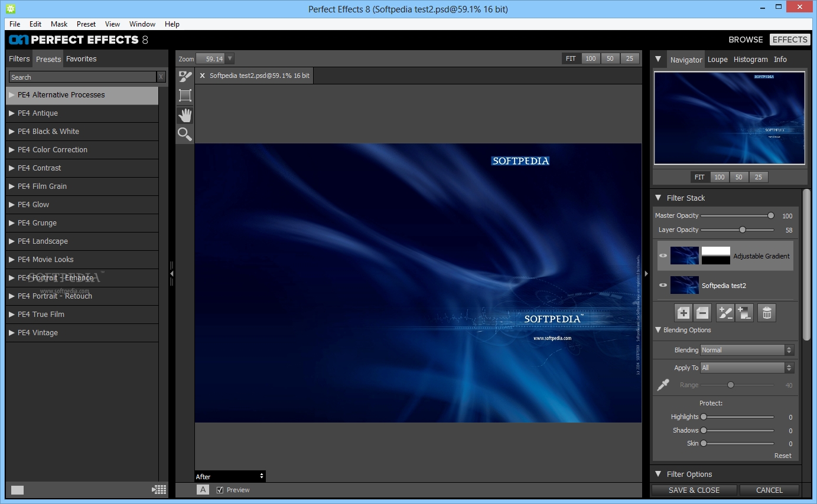Image resolution: width=817 pixels, height=504 pixels.
Task: Open the Apply To dropdown
Action: 747,368
